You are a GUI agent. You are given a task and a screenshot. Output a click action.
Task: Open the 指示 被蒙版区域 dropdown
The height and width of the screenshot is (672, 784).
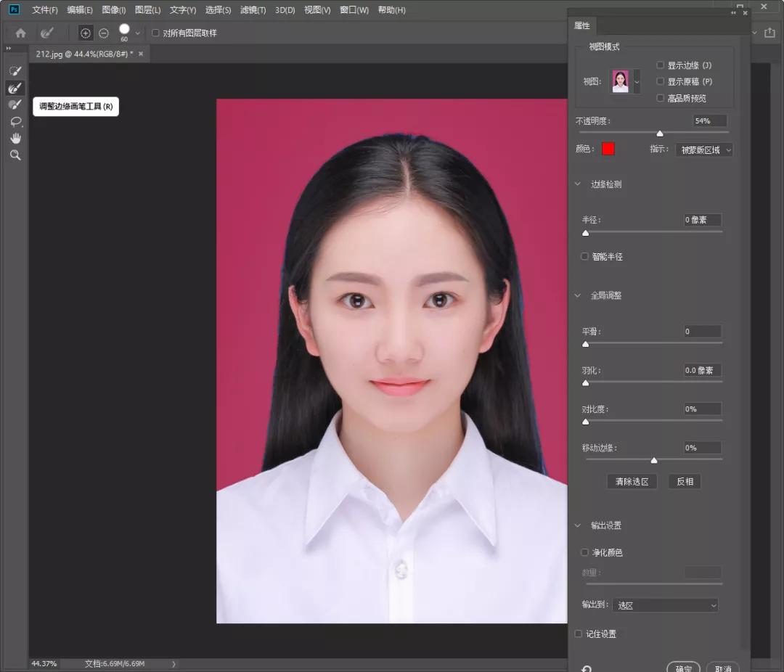703,149
